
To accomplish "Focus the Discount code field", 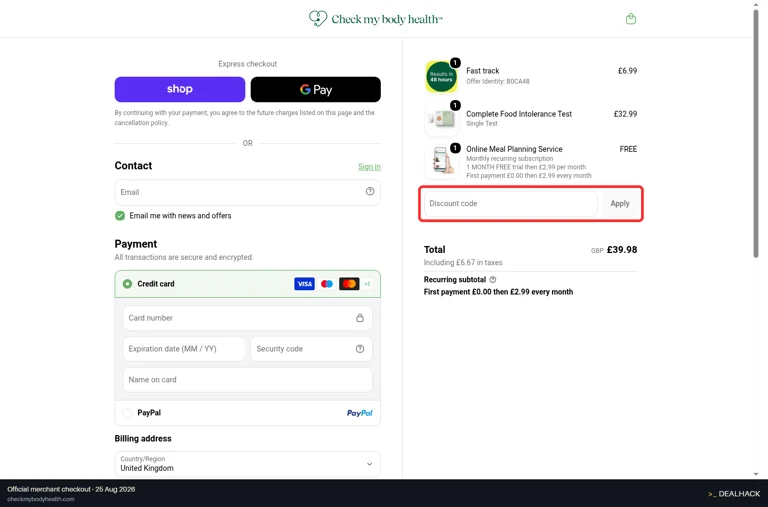I will click(510, 203).
